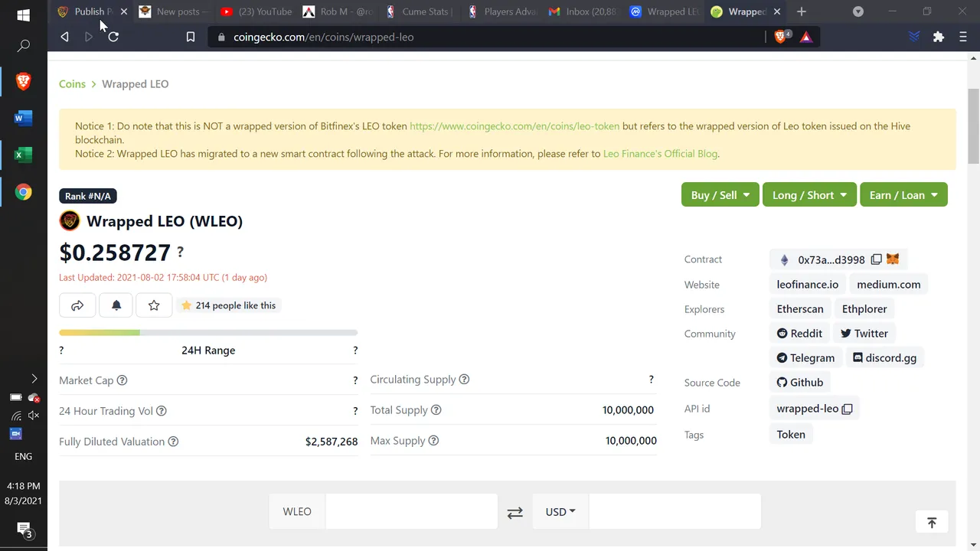Click the Market Cap info question icon
The height and width of the screenshot is (551, 980).
(x=122, y=380)
